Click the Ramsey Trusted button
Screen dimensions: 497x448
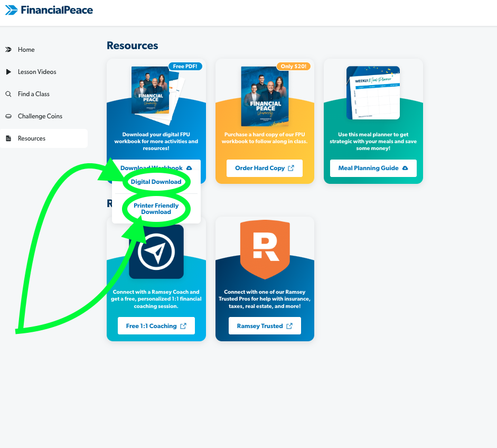[265, 326]
